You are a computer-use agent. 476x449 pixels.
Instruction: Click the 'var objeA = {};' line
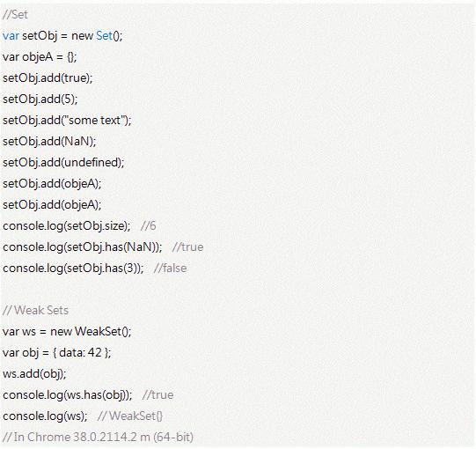[x=40, y=57]
